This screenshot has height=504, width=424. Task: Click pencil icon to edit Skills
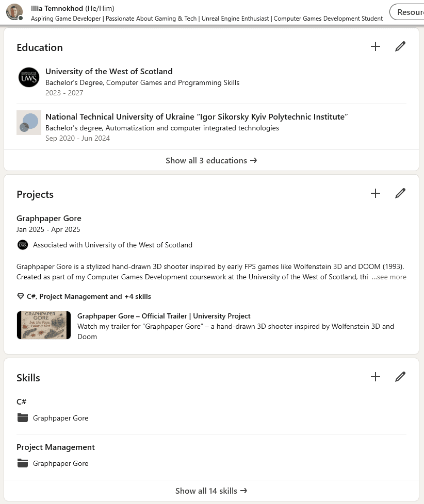[x=400, y=377]
